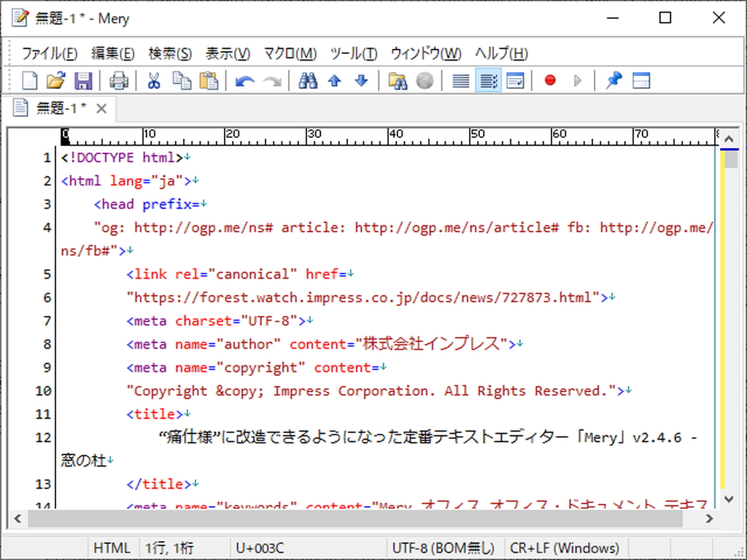Click the horizontal scrollbar left arrow

pyautogui.click(x=18, y=518)
